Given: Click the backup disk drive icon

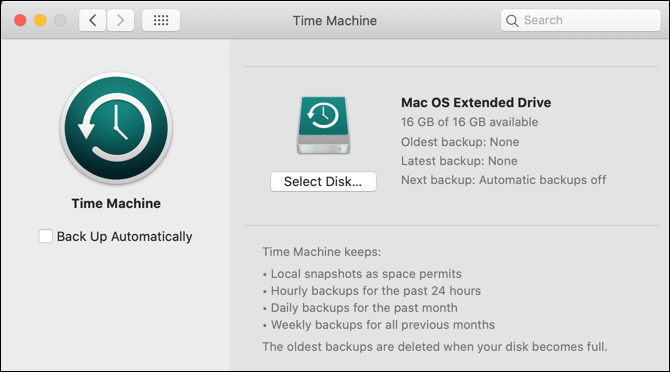Looking at the screenshot, I should click(x=323, y=125).
